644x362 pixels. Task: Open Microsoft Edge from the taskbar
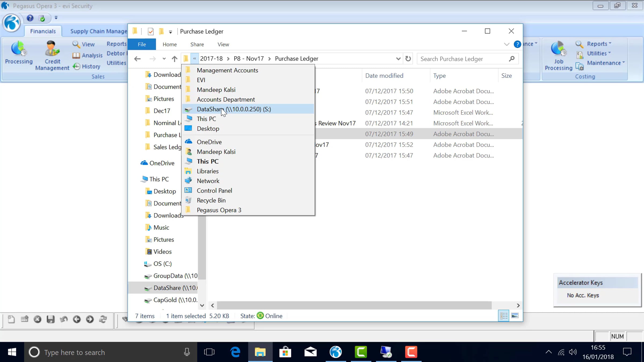[x=235, y=352]
